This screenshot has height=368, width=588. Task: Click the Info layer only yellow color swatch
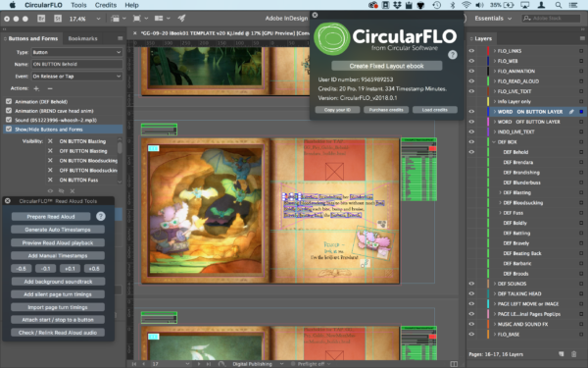pyautogui.click(x=488, y=101)
